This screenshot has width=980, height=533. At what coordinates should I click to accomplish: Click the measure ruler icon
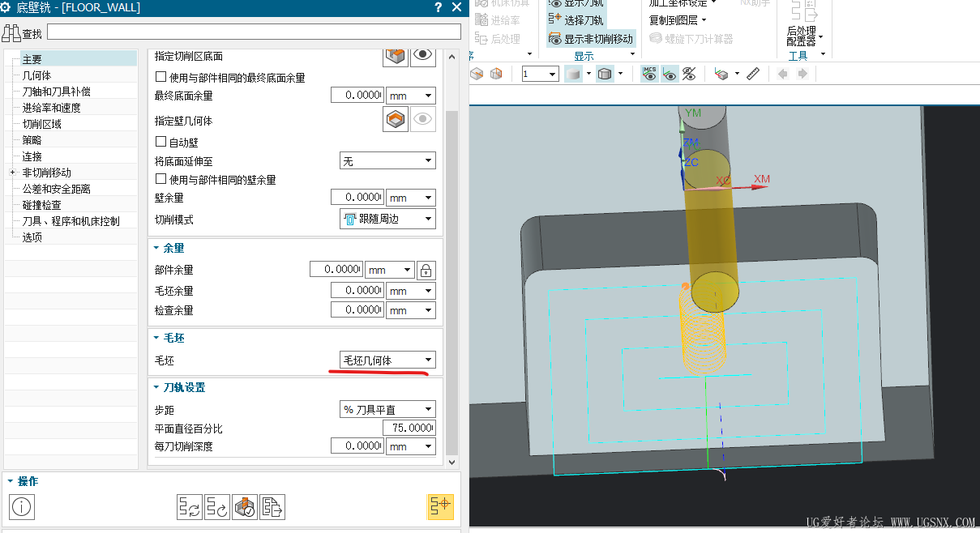754,74
